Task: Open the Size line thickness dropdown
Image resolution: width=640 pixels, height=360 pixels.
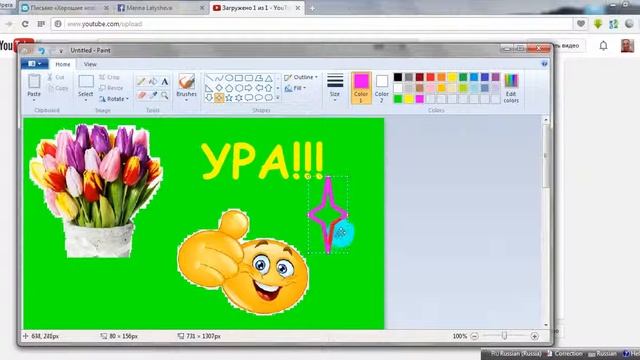Action: pyautogui.click(x=335, y=87)
